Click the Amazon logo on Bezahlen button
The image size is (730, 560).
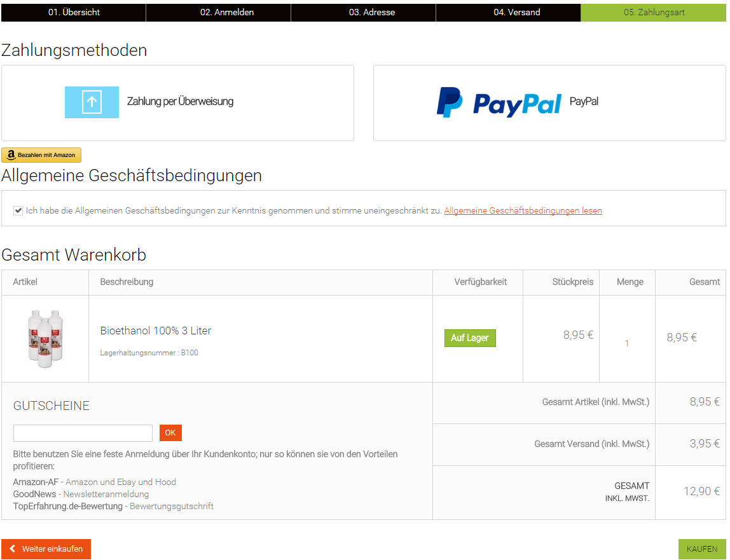(x=11, y=155)
